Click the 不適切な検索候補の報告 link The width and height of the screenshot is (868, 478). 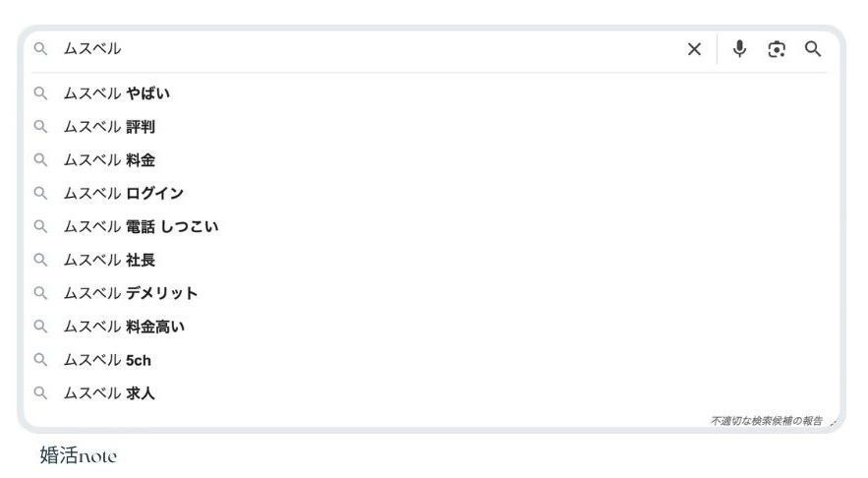tap(767, 421)
